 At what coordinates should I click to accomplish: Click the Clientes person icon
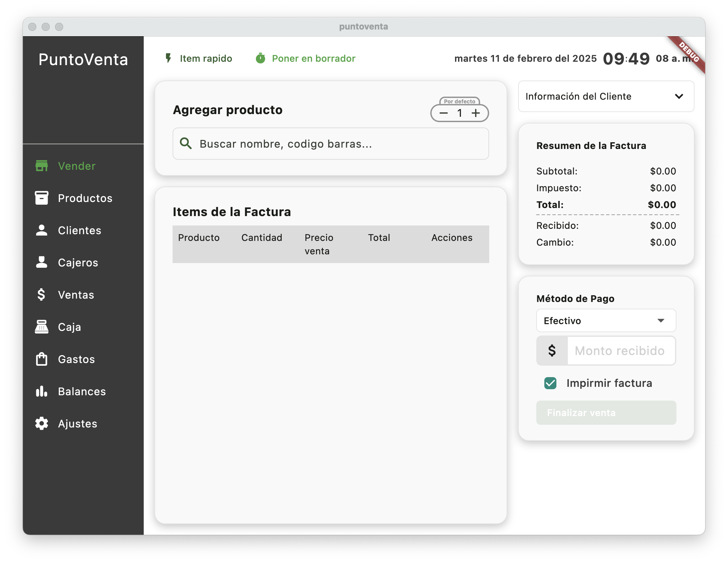pyautogui.click(x=42, y=230)
